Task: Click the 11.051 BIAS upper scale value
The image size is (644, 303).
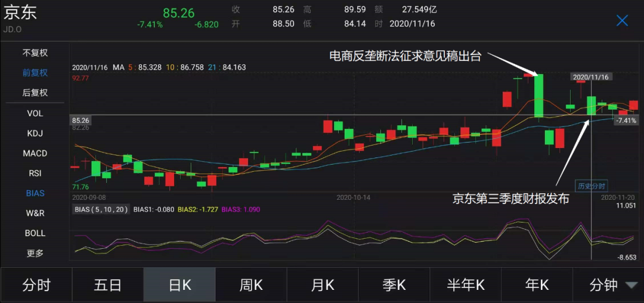Action: (626, 205)
